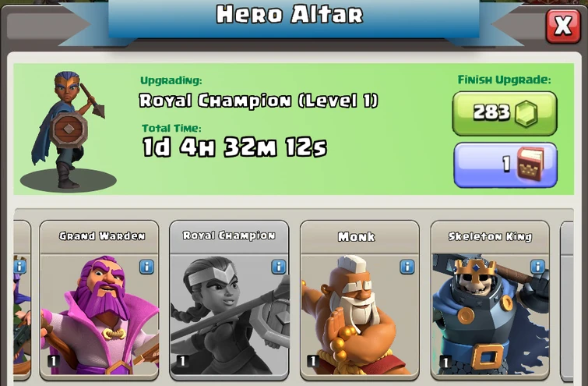Click the upgrade total time countdown

click(234, 147)
